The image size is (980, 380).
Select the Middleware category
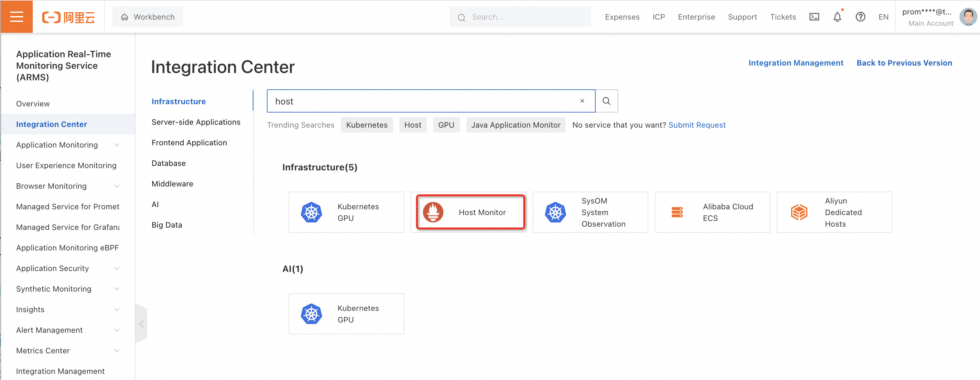172,184
